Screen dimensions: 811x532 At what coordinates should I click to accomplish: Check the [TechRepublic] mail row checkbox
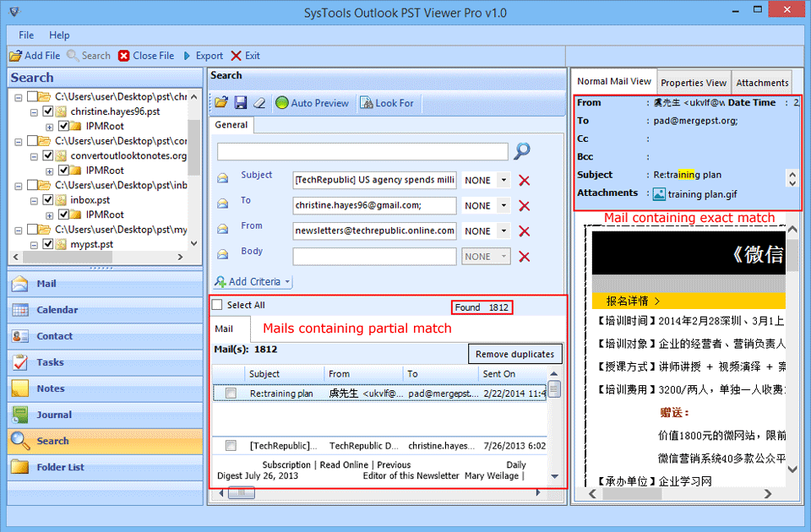(231, 445)
